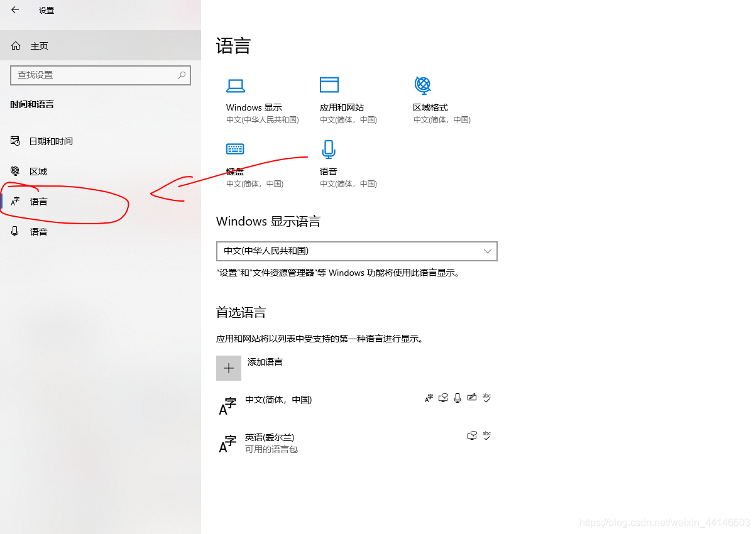The image size is (756, 534).
Task: Open the 键盘 tile label
Action: (x=235, y=172)
